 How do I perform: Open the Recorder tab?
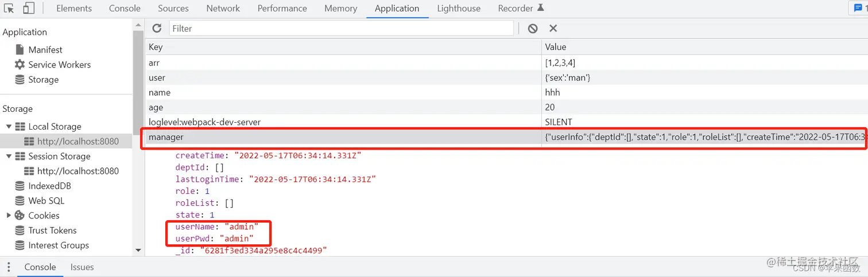tap(521, 8)
